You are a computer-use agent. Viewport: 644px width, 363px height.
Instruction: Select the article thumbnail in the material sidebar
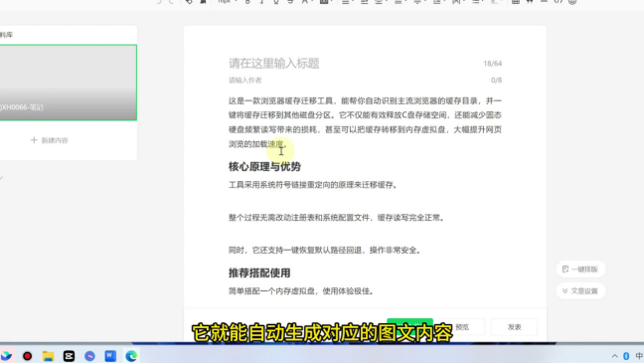(68, 83)
